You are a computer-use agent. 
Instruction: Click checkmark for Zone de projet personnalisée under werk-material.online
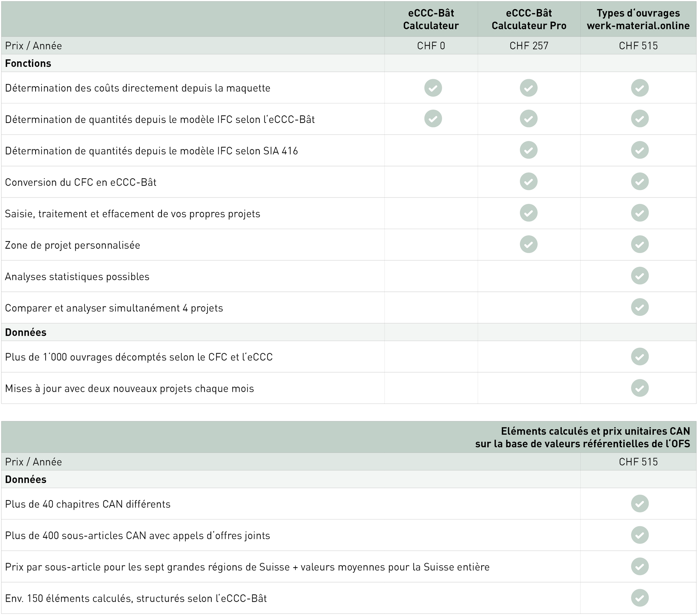pyautogui.click(x=640, y=244)
